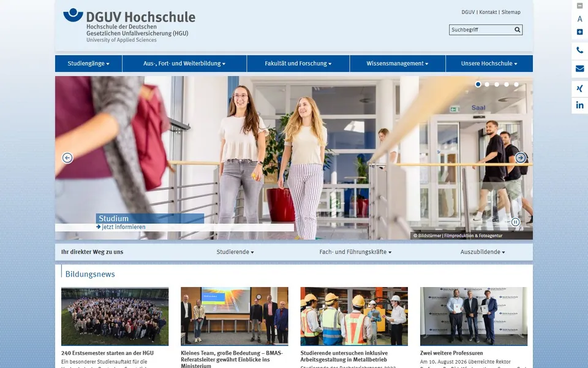This screenshot has width=588, height=368.
Task: Expand Fach- und Führungskräfte dropdown
Action: click(355, 252)
